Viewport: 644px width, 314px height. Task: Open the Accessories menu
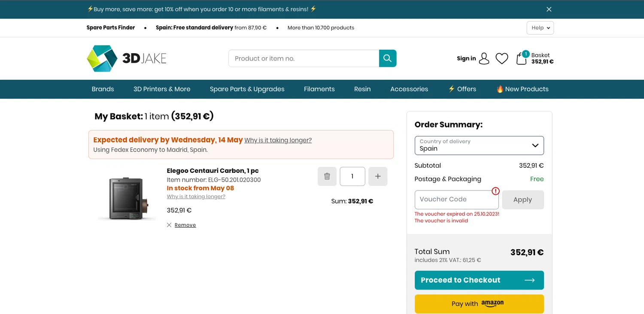point(409,89)
